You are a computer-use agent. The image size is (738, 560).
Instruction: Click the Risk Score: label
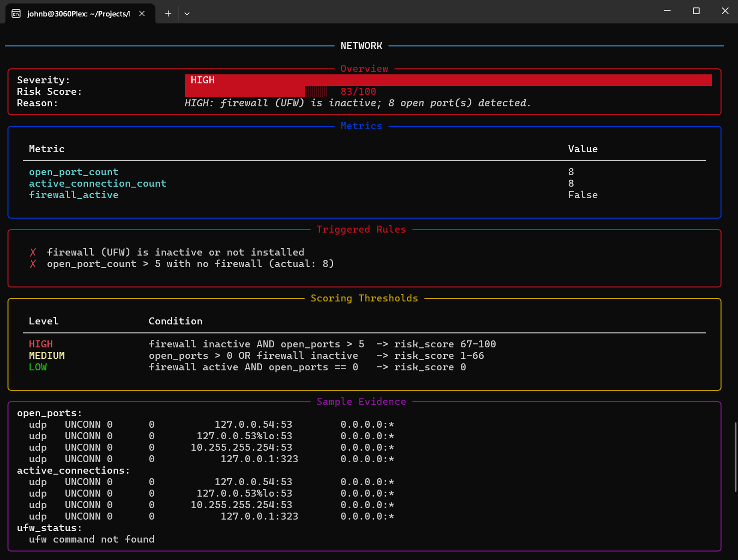coord(49,92)
